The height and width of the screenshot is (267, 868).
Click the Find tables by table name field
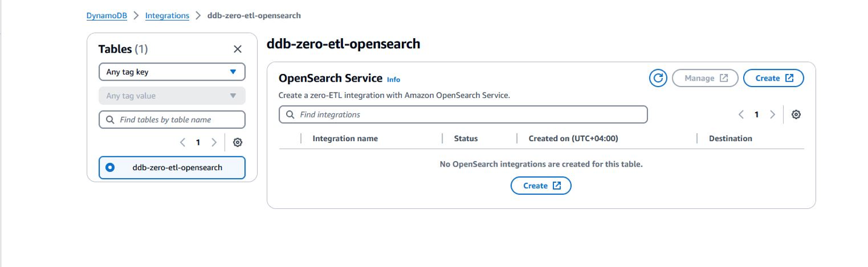click(172, 120)
